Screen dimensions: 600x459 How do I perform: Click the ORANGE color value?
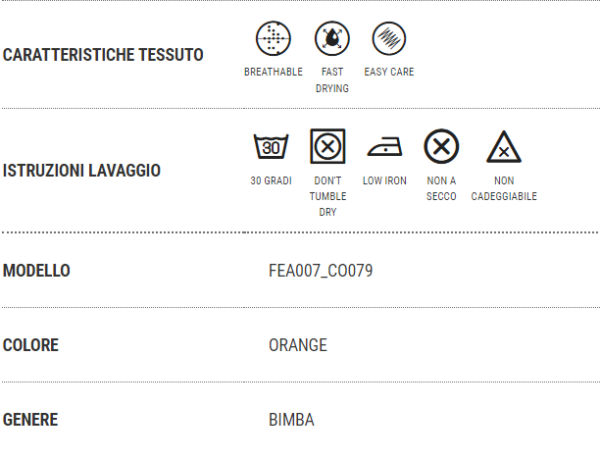click(x=298, y=345)
